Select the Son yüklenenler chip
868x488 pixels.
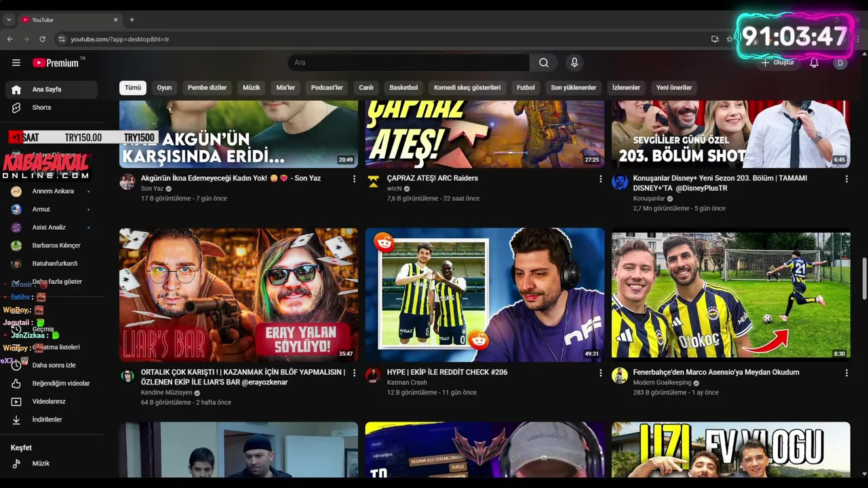point(574,87)
